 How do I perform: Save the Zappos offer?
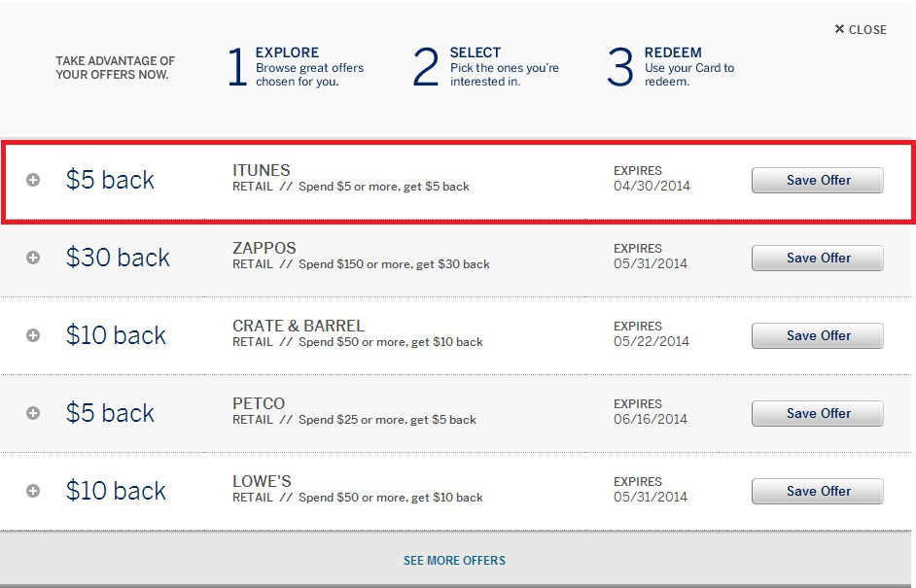[x=817, y=258]
